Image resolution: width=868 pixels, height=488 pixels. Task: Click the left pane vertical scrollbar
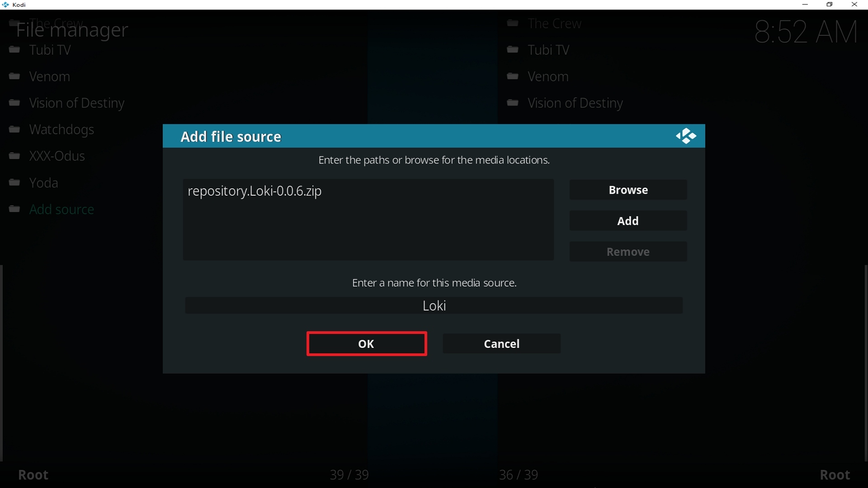click(1, 363)
